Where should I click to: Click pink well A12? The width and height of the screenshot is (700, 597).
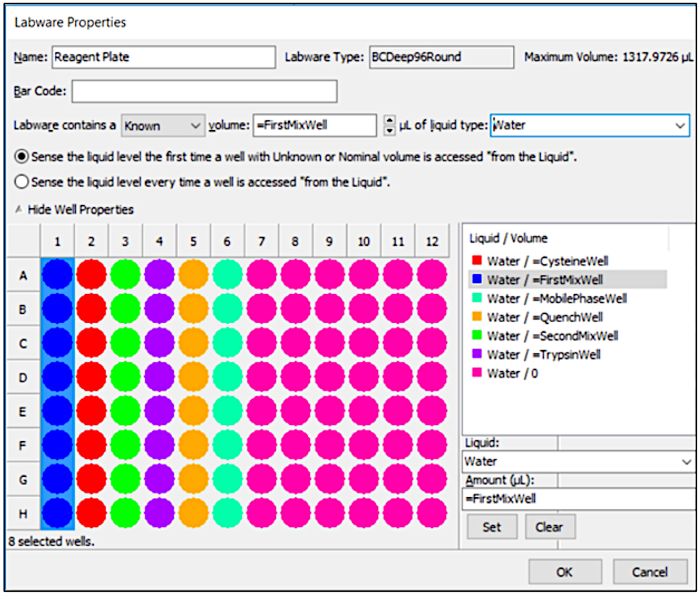pos(432,275)
